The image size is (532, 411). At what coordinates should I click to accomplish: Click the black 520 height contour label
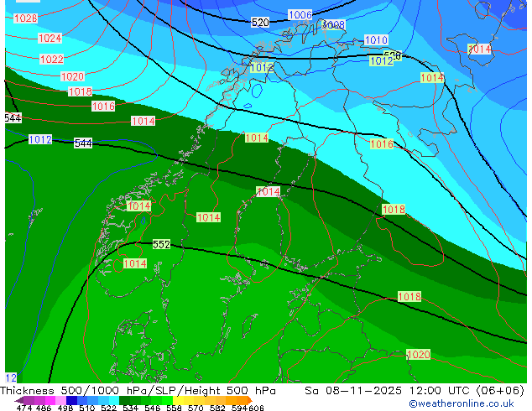260,23
